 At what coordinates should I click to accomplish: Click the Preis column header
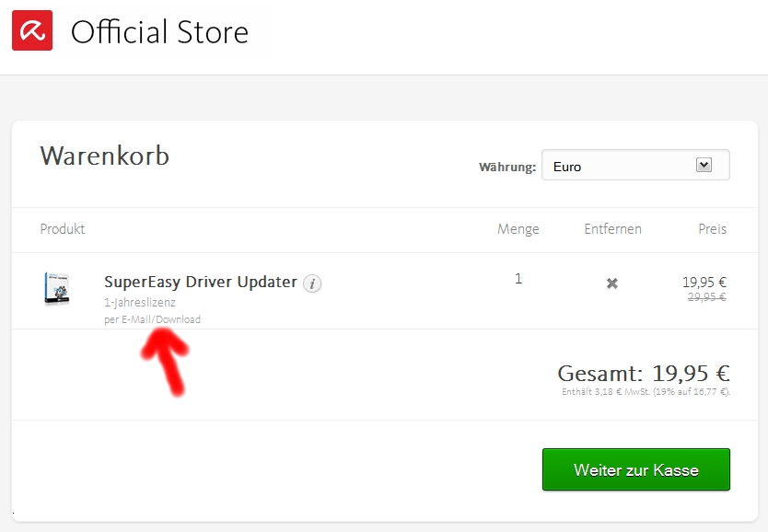[713, 229]
